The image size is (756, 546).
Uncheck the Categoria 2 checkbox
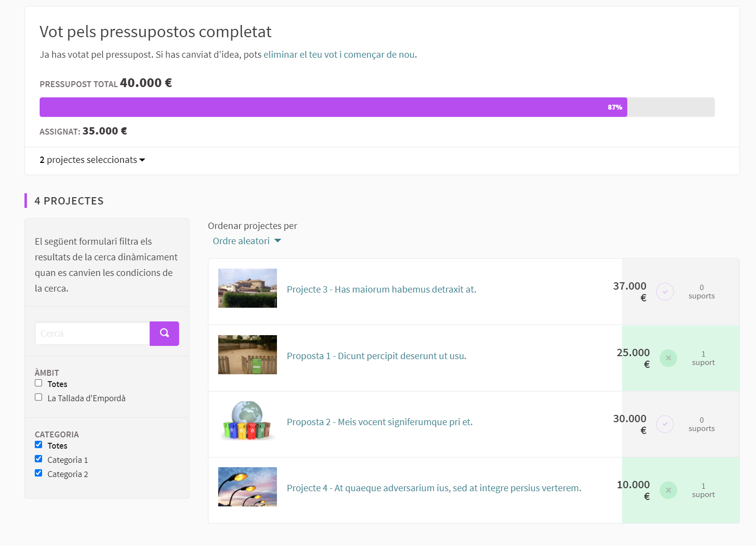tap(39, 473)
